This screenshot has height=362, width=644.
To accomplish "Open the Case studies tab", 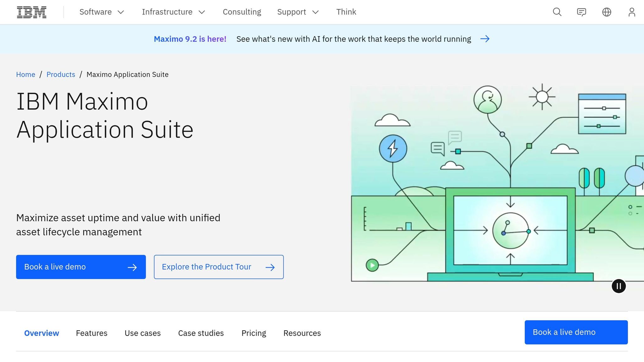I will point(201,333).
